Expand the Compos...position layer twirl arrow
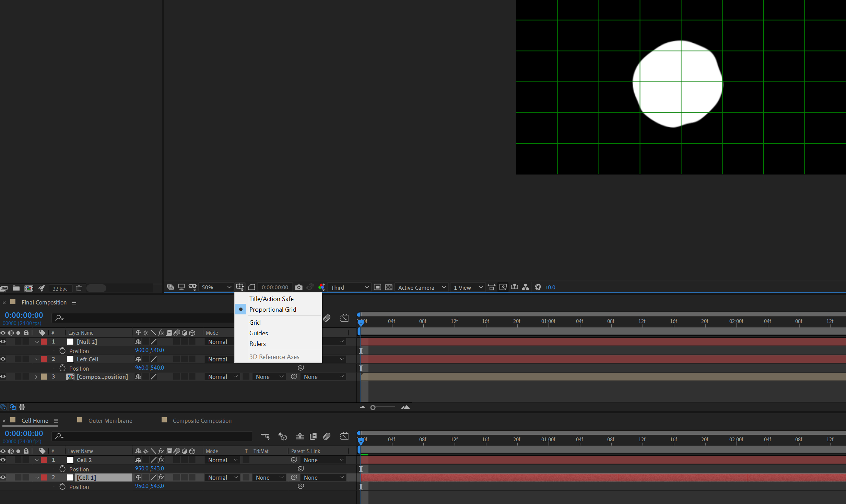This screenshot has height=504, width=846. coord(36,376)
